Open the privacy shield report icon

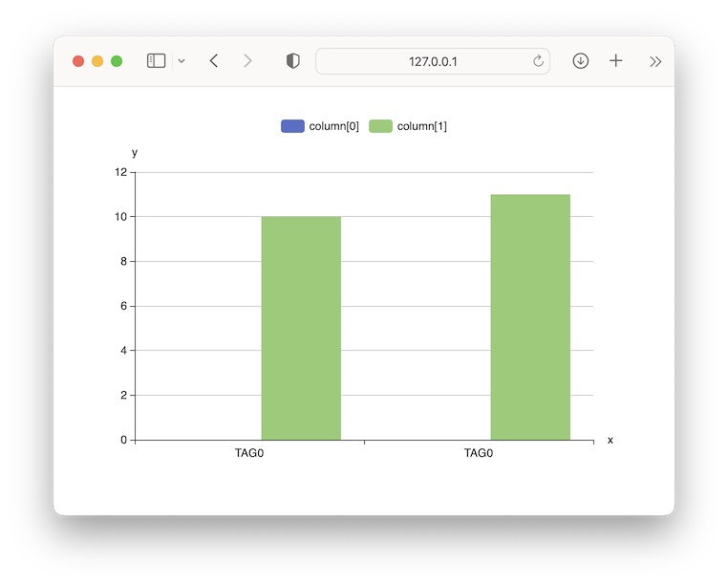tap(293, 61)
